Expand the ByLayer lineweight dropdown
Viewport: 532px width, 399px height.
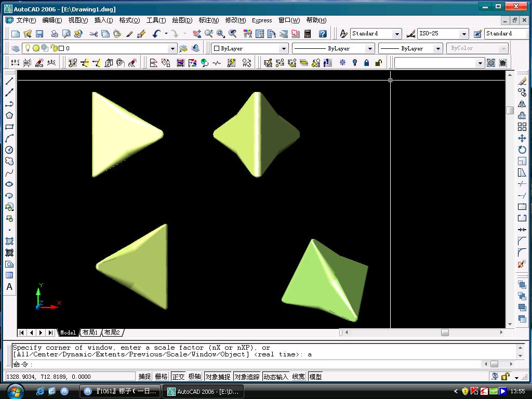point(438,48)
